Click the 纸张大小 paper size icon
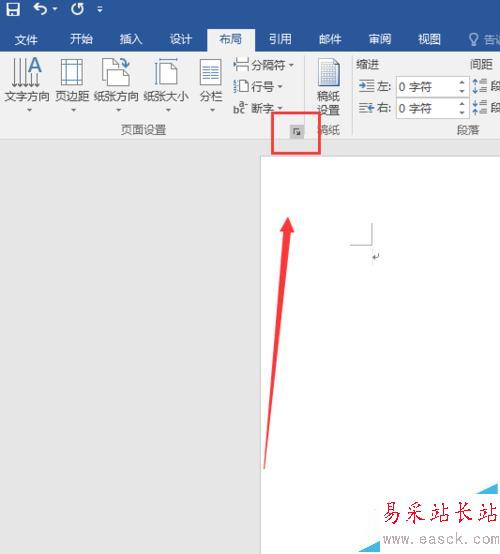The width and height of the screenshot is (500, 554). [x=166, y=72]
